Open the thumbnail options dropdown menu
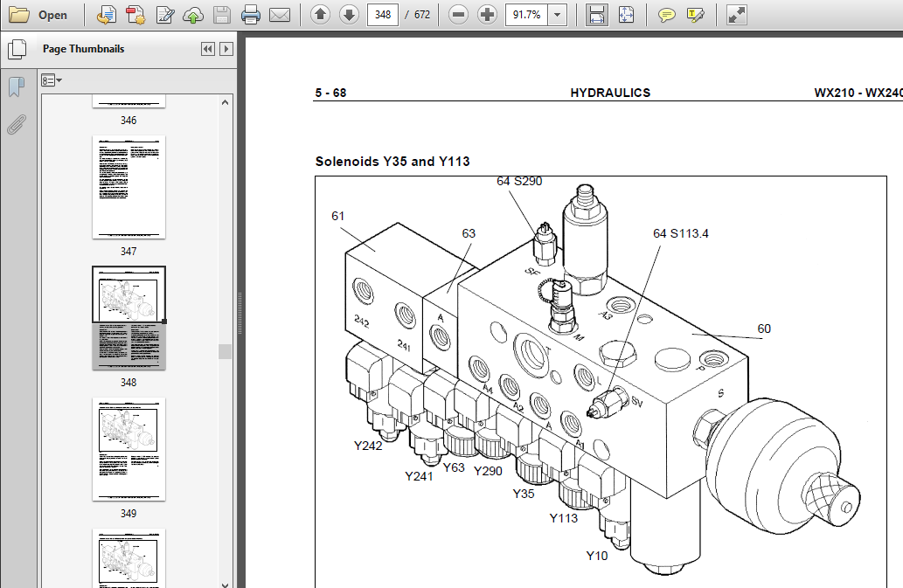The image size is (903, 588). [x=52, y=80]
